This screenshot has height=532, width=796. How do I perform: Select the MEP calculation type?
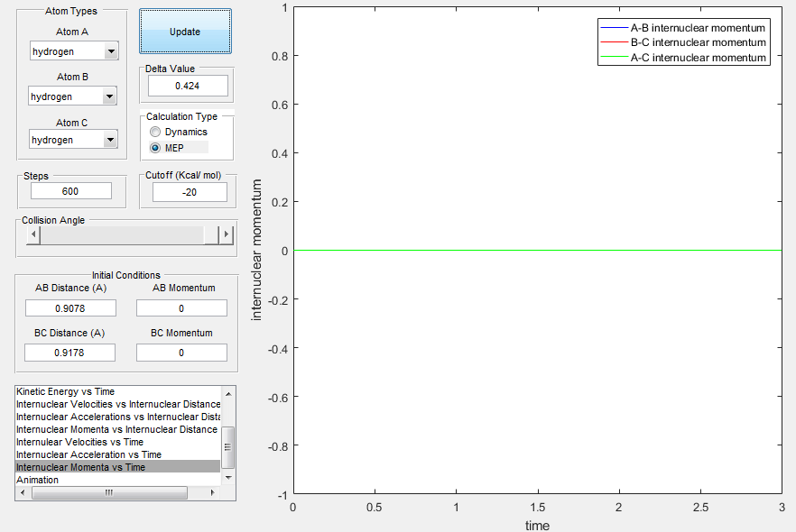[x=179, y=148]
